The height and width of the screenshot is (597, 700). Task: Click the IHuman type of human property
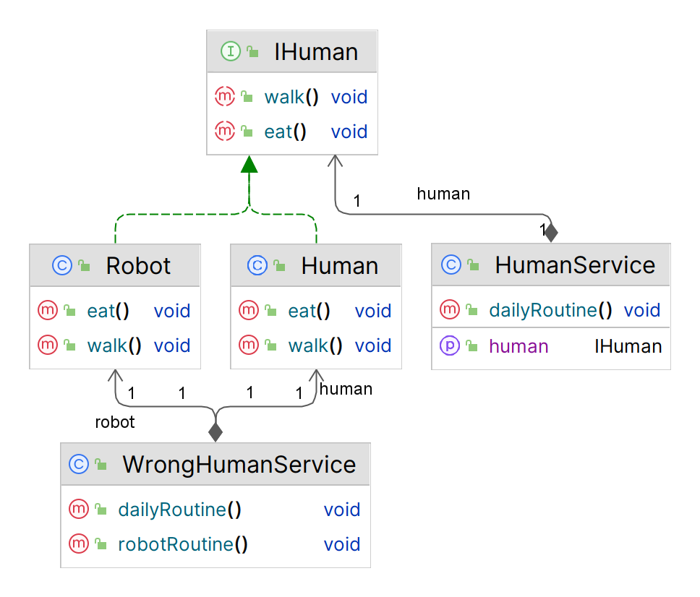628,346
